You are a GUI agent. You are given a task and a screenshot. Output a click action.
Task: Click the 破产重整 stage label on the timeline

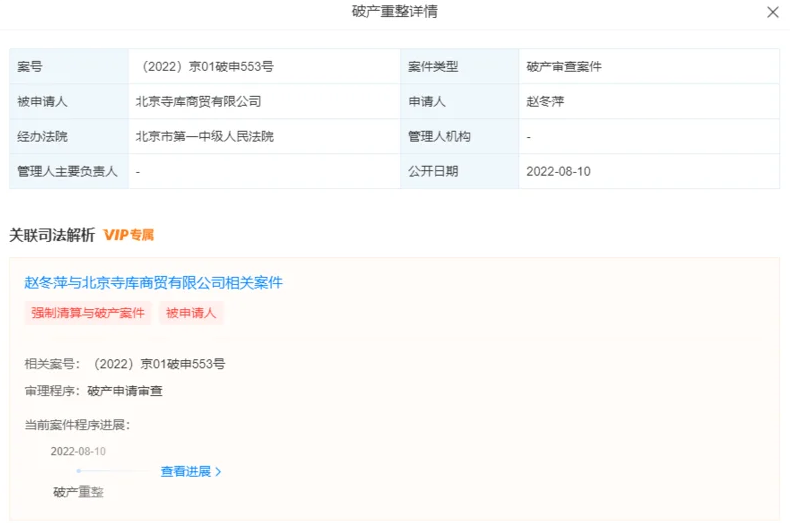tap(78, 492)
